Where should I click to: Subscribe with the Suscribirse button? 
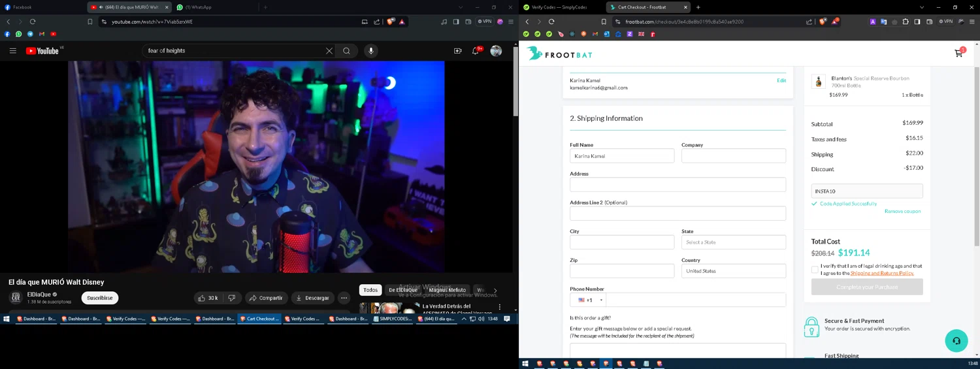[100, 298]
